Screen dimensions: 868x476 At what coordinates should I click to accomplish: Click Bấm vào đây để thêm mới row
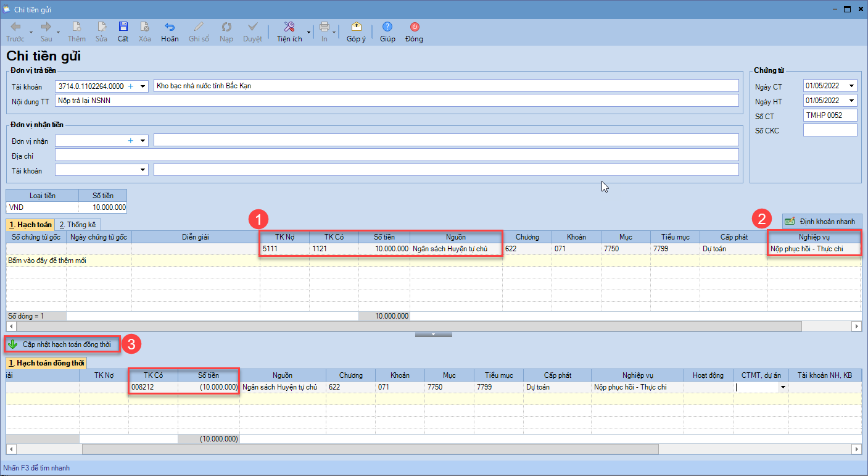click(434, 261)
